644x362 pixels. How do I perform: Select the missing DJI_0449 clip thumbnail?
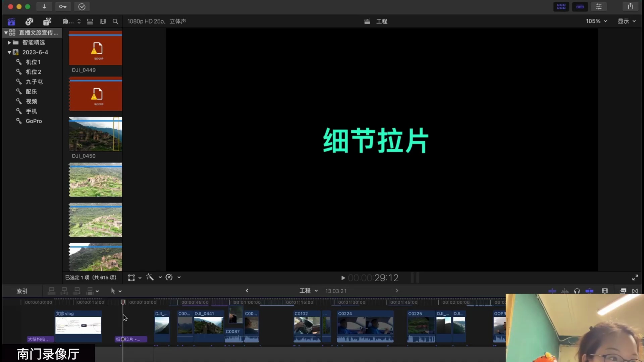tap(95, 48)
